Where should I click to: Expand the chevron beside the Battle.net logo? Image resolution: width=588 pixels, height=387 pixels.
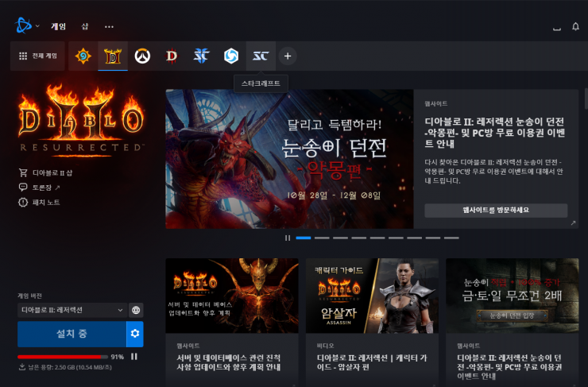pos(37,26)
